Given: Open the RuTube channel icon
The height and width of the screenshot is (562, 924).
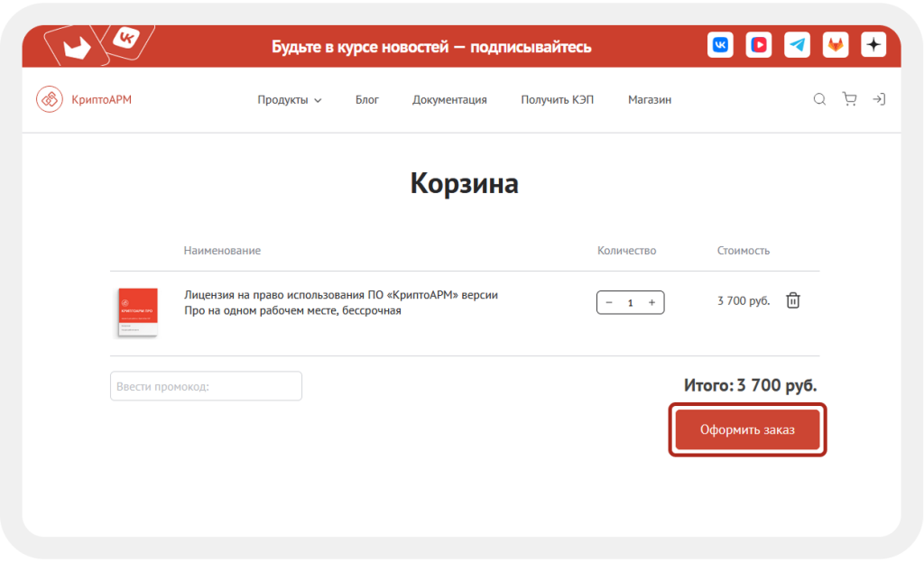Looking at the screenshot, I should (x=758, y=43).
